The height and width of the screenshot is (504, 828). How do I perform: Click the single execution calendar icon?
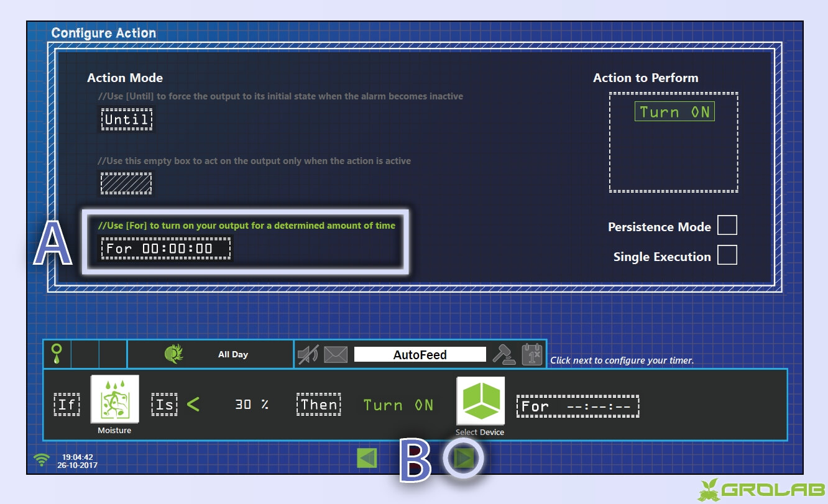coord(532,354)
